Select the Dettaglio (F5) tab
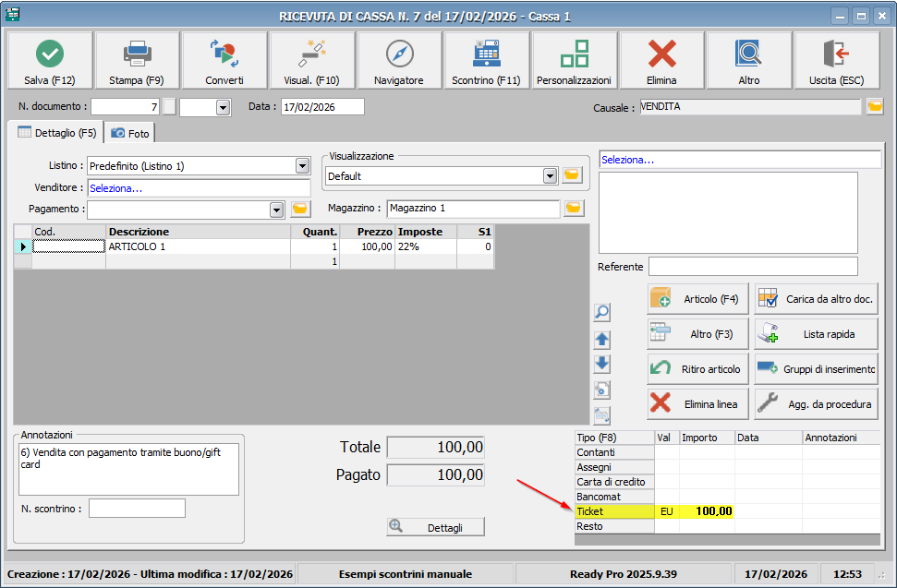 56,133
